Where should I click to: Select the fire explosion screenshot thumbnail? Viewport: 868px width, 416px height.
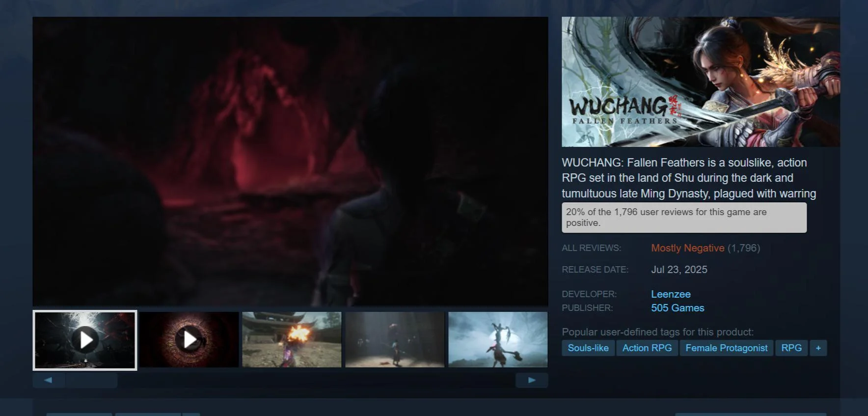pos(292,340)
